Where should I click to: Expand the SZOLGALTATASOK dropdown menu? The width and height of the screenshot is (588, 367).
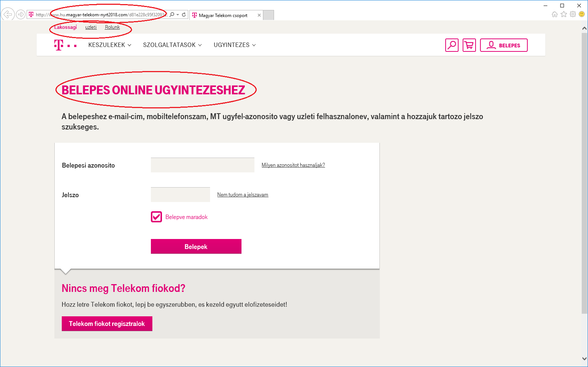(x=172, y=45)
